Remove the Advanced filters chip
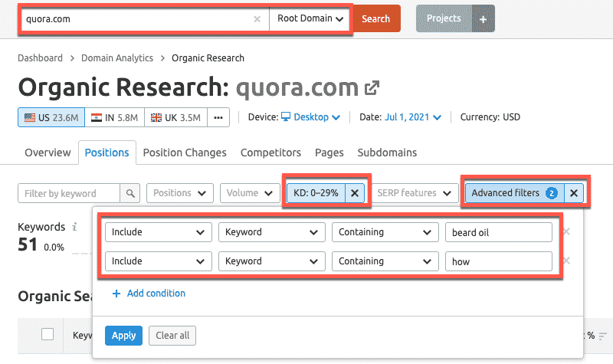Screen dimensions: 613x364 click(x=574, y=193)
